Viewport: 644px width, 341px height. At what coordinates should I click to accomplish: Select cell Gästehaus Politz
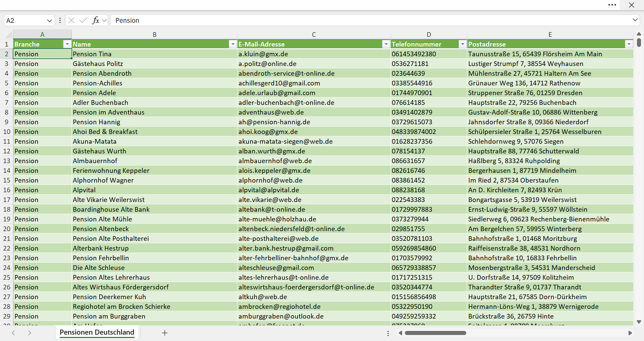[x=154, y=64]
